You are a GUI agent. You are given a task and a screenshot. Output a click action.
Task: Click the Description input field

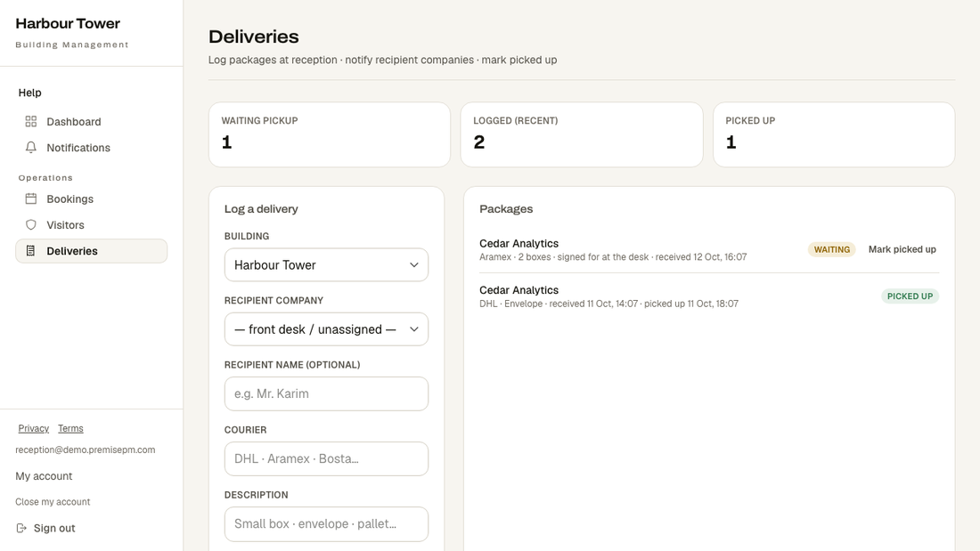coord(326,523)
